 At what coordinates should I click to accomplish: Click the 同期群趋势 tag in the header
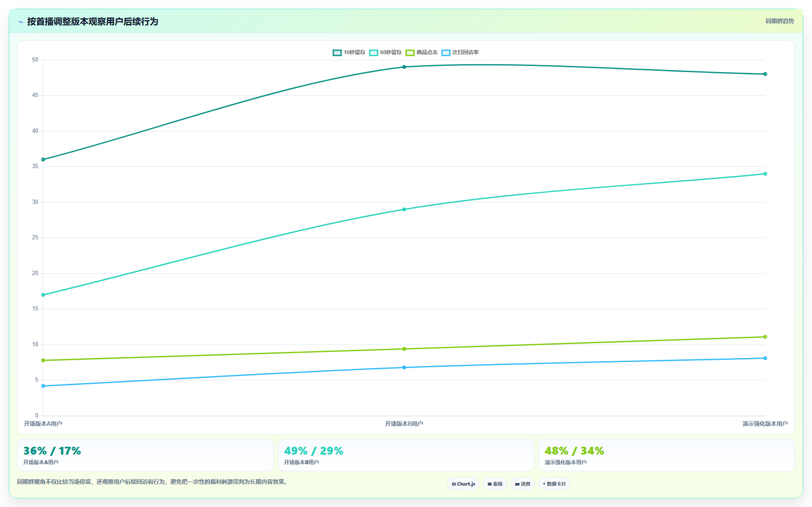coord(780,21)
